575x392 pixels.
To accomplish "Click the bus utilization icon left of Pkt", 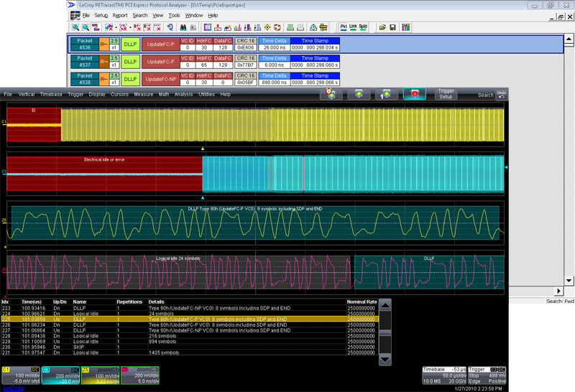I will (x=323, y=27).
